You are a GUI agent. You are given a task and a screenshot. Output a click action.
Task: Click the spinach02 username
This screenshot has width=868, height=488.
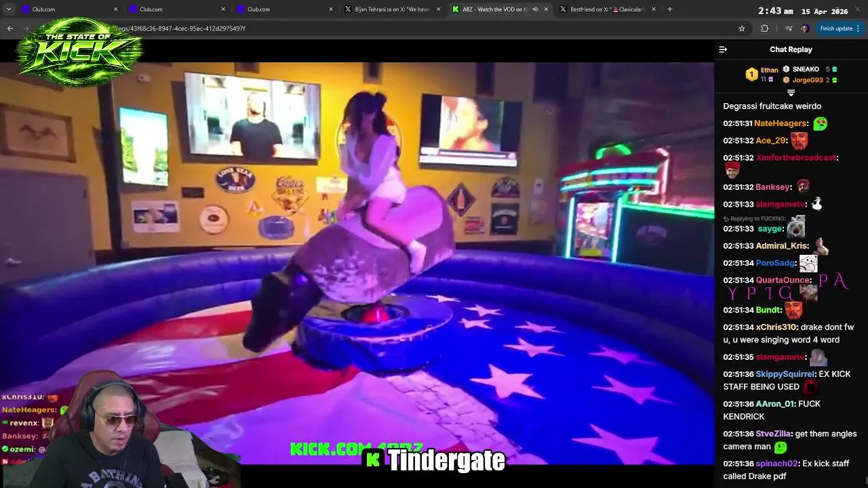(x=776, y=464)
